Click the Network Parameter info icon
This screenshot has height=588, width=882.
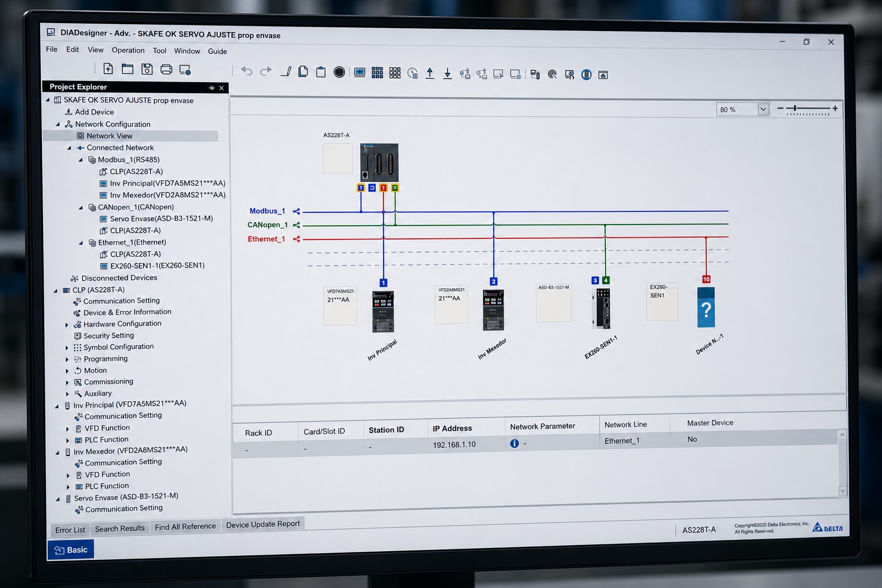pyautogui.click(x=514, y=443)
